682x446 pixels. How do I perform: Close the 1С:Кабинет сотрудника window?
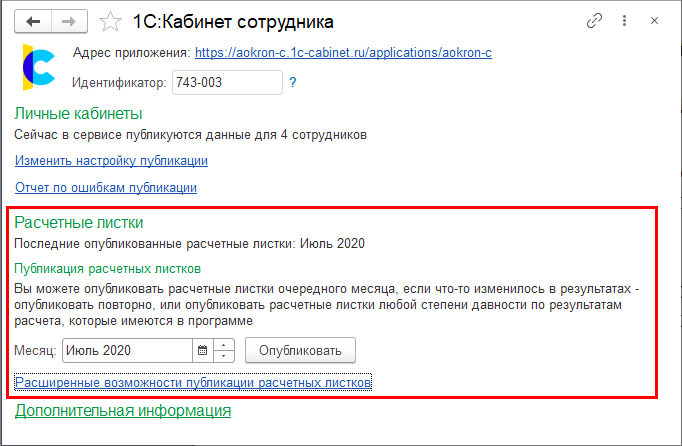click(x=654, y=20)
